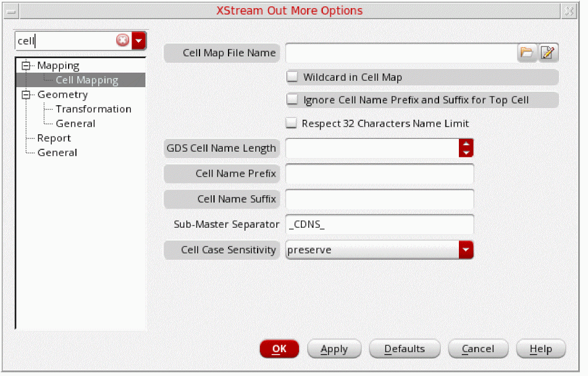Screen dimensions: 588x376
Task: Click the Cell Name Suffix input field
Action: tap(380, 199)
